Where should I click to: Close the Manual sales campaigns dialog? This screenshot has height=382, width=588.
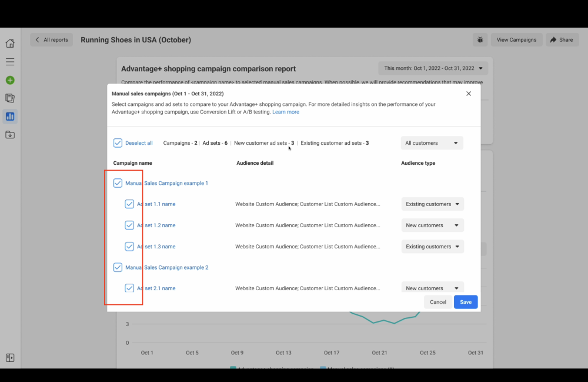coord(469,94)
